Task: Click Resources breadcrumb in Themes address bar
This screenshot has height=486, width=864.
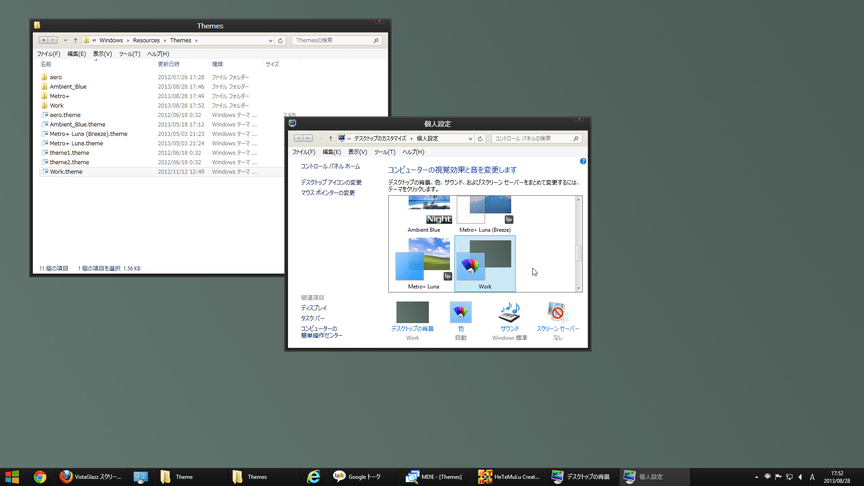Action: (146, 40)
